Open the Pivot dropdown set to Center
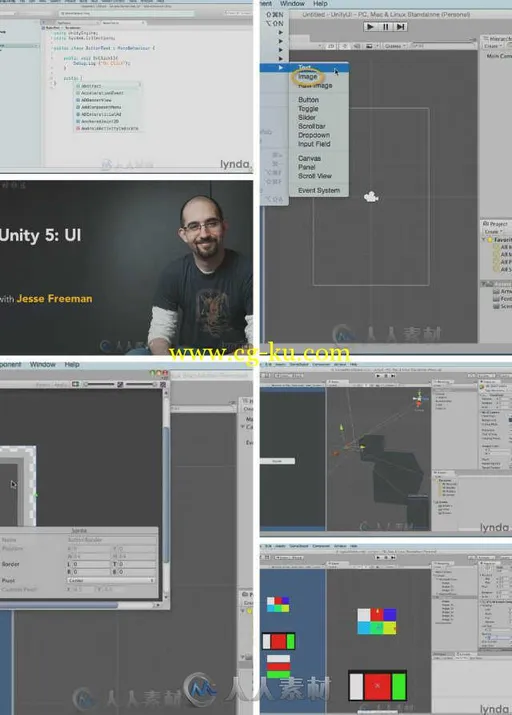The height and width of the screenshot is (715, 512). coord(111,580)
